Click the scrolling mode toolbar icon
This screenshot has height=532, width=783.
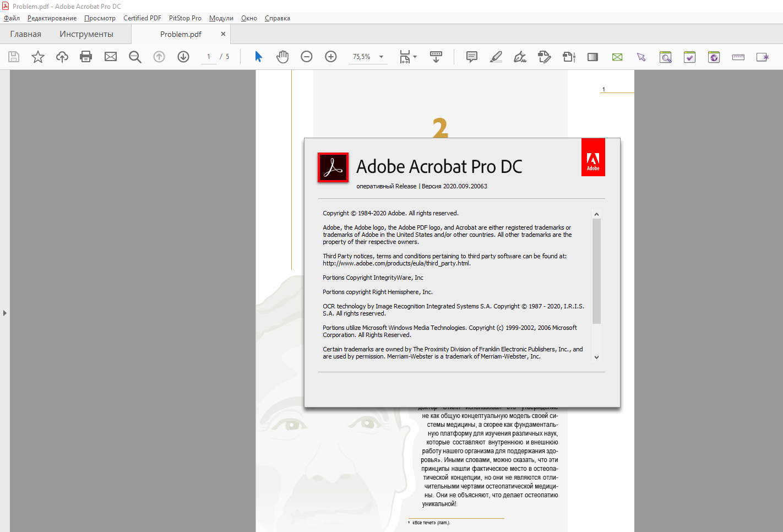[436, 57]
